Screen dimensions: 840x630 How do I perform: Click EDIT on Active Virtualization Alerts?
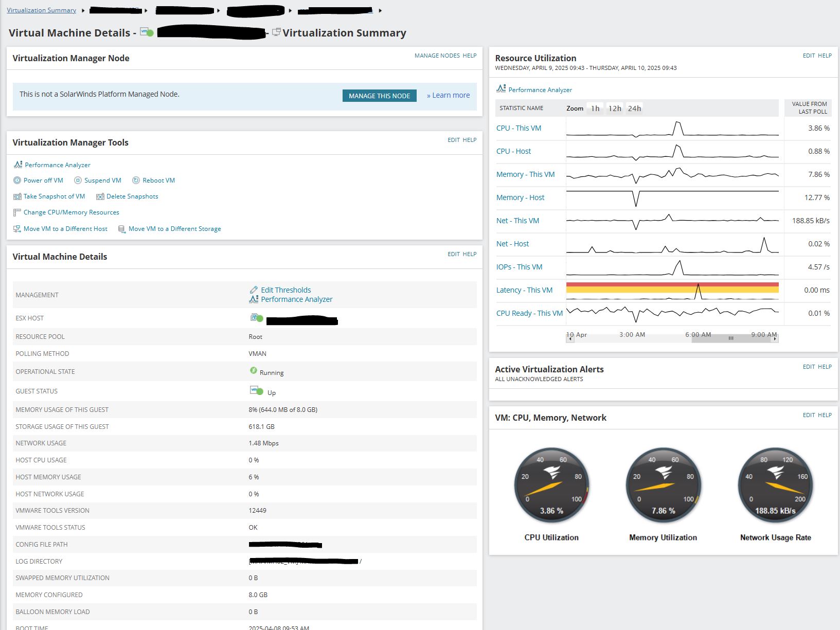coord(809,367)
